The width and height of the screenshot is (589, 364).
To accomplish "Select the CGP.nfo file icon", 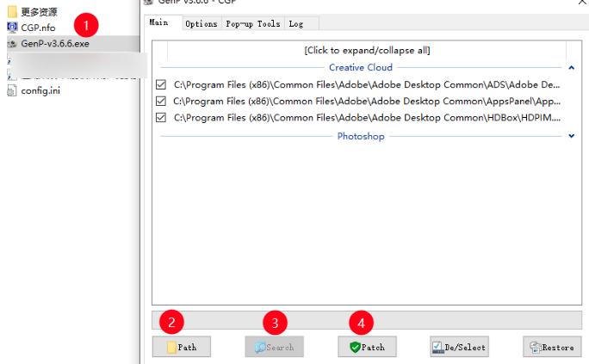I will [12, 28].
